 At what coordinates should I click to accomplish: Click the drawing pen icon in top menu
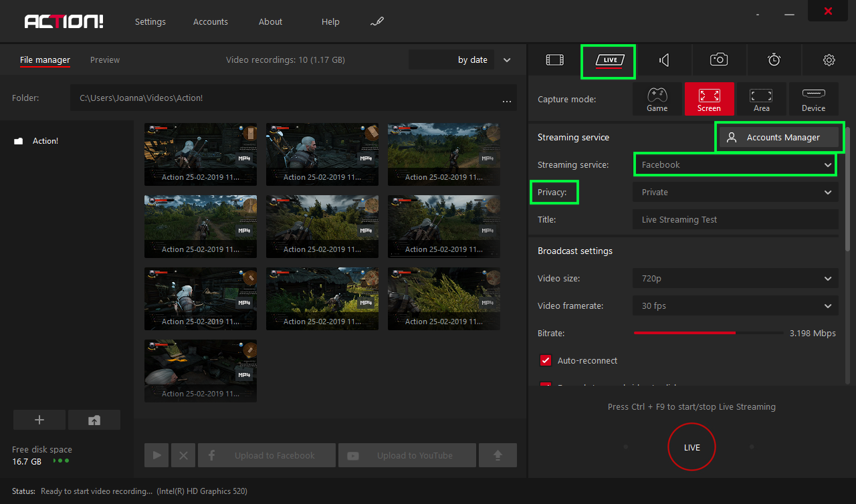point(377,22)
